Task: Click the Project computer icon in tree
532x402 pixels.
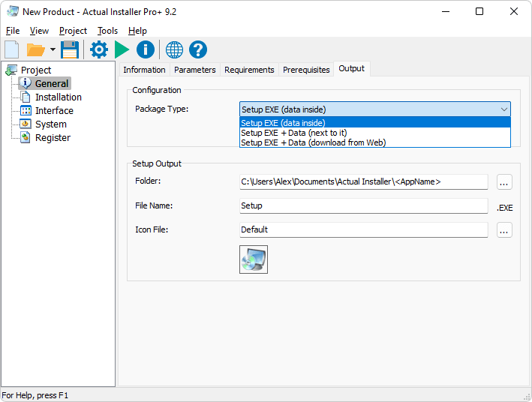Action: [11, 70]
